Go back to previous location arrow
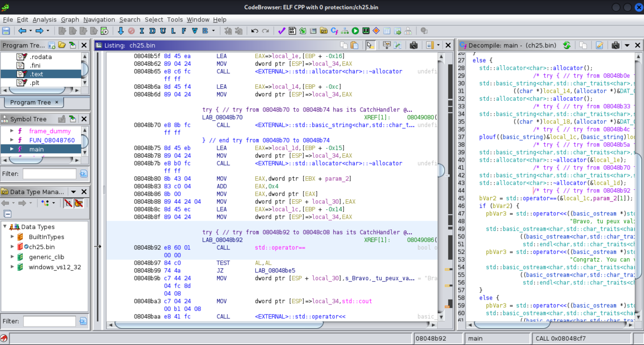This screenshot has width=644, height=345. click(22, 31)
